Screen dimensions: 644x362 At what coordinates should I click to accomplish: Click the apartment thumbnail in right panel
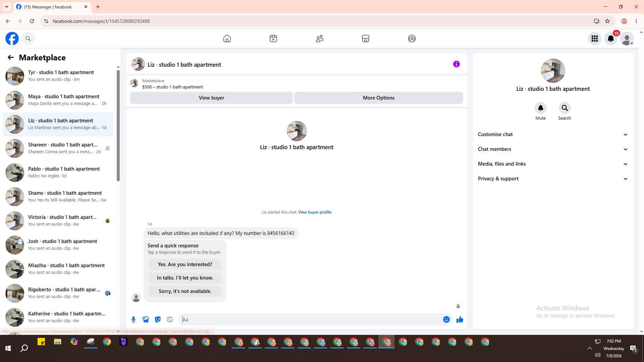(553, 71)
